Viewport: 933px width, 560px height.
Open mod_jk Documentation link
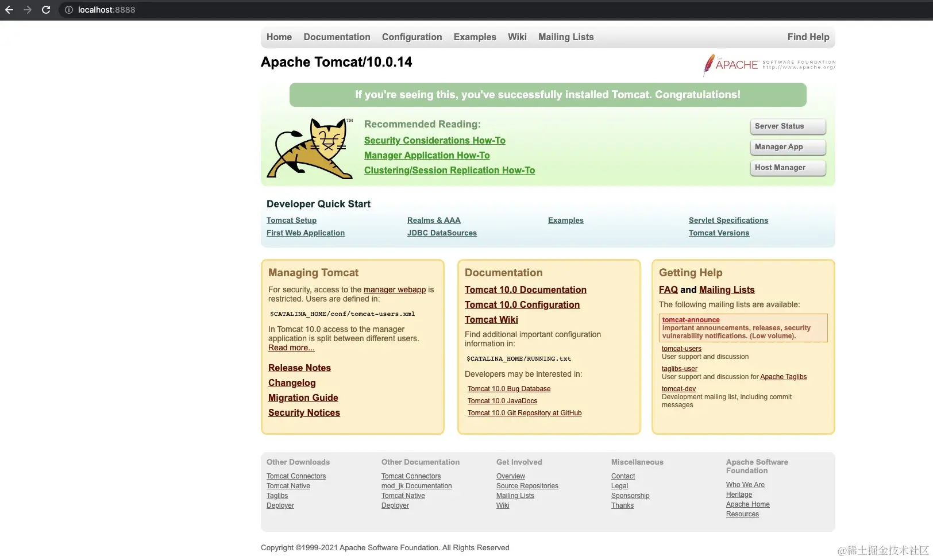tap(417, 486)
